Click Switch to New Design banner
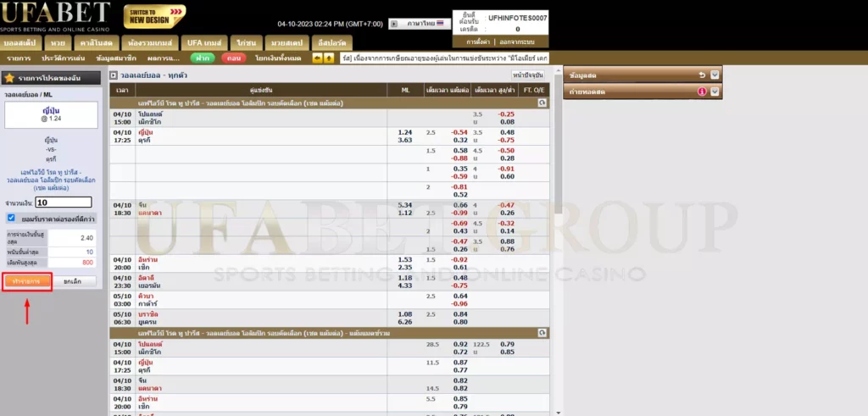868x416 pixels. 155,16
